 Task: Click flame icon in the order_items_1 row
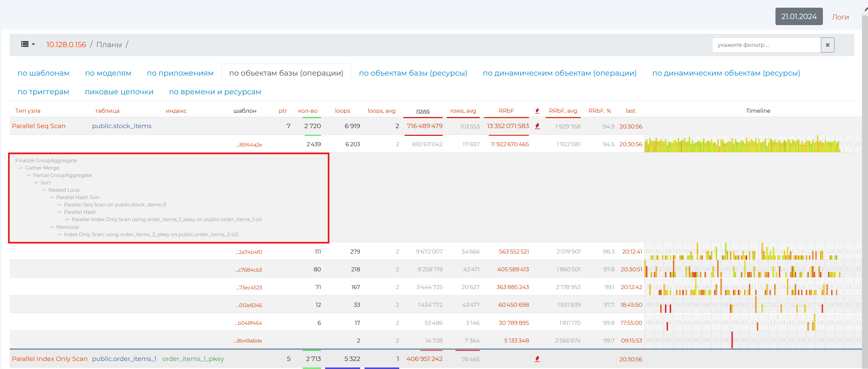click(537, 359)
